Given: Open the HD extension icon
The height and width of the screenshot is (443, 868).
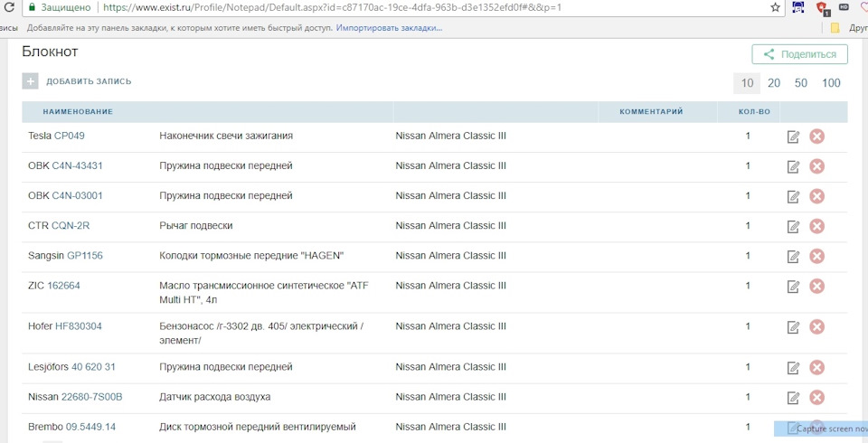Looking at the screenshot, I should (844, 7).
